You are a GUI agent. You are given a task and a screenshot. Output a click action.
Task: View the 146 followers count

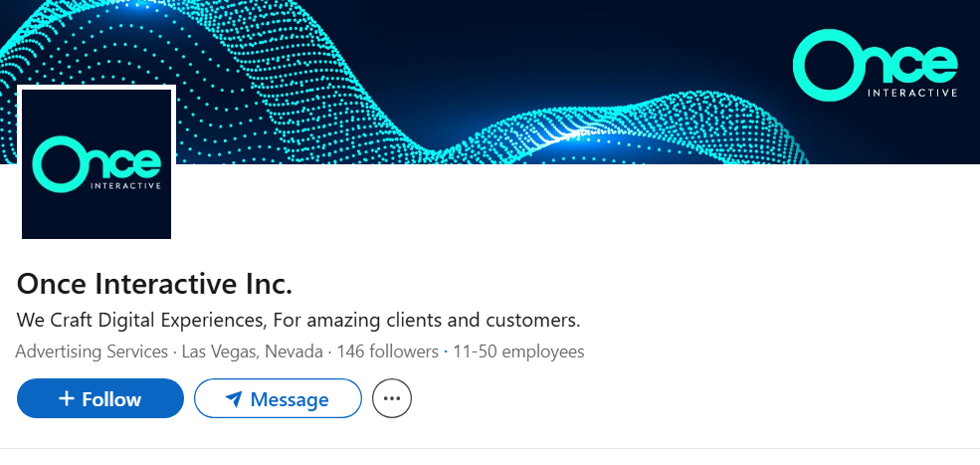click(387, 351)
